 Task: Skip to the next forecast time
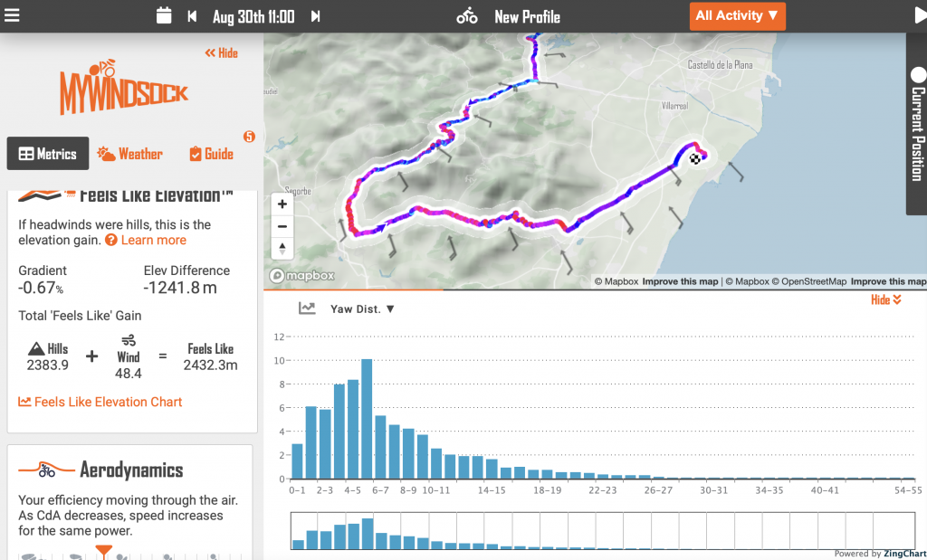point(315,16)
